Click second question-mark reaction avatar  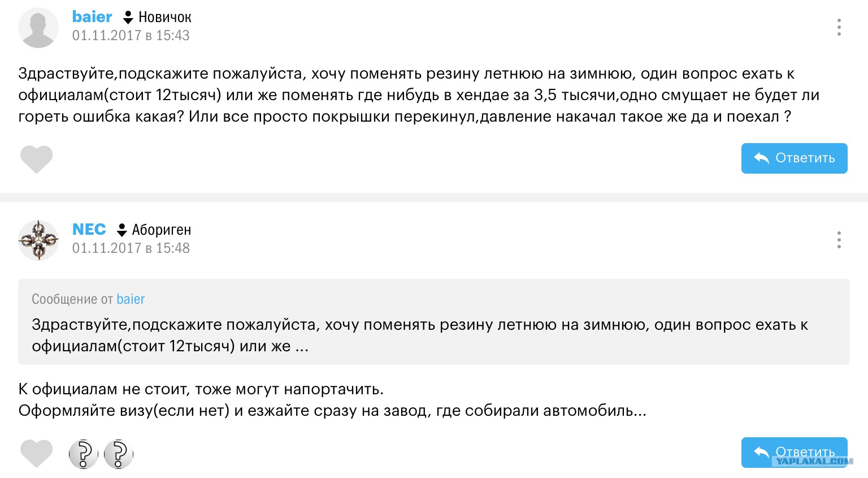[119, 454]
